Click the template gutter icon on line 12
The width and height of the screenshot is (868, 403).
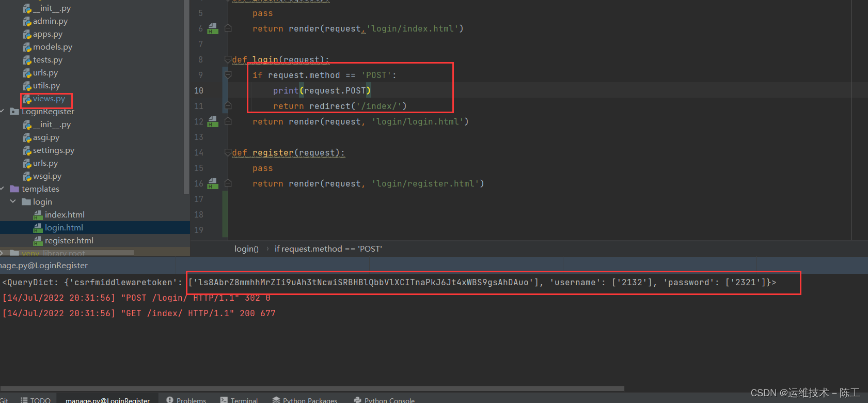pos(213,122)
